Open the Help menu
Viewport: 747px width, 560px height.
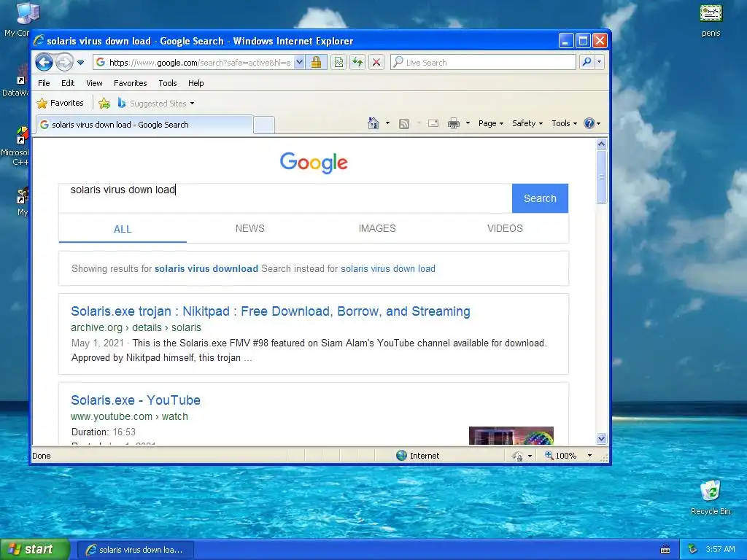(x=196, y=83)
